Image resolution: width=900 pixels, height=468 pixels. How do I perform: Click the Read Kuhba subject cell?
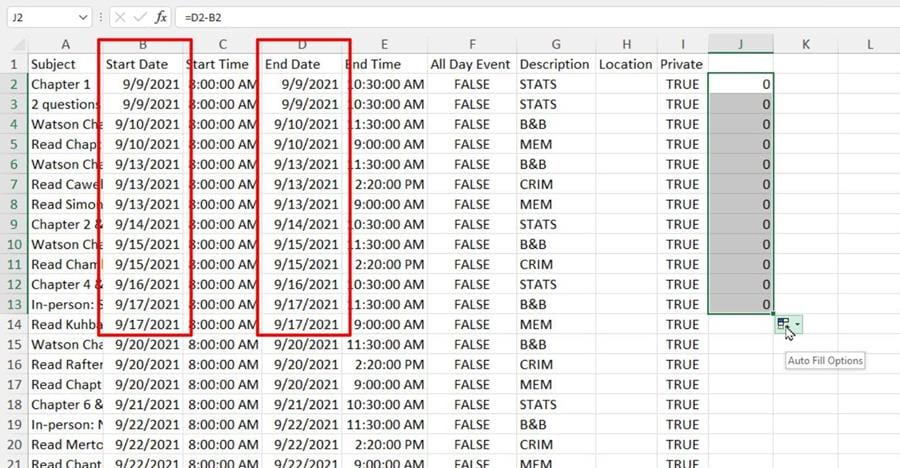65,324
